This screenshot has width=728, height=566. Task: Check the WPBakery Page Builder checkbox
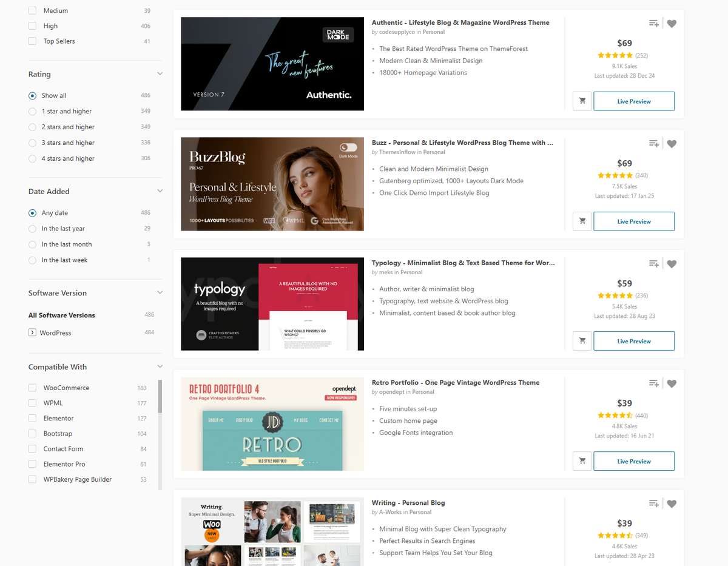[32, 479]
